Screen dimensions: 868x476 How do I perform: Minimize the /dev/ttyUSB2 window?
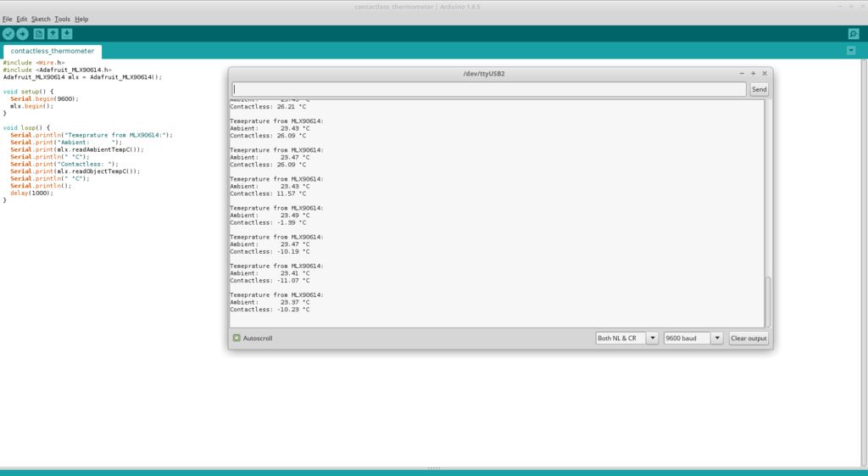click(742, 73)
